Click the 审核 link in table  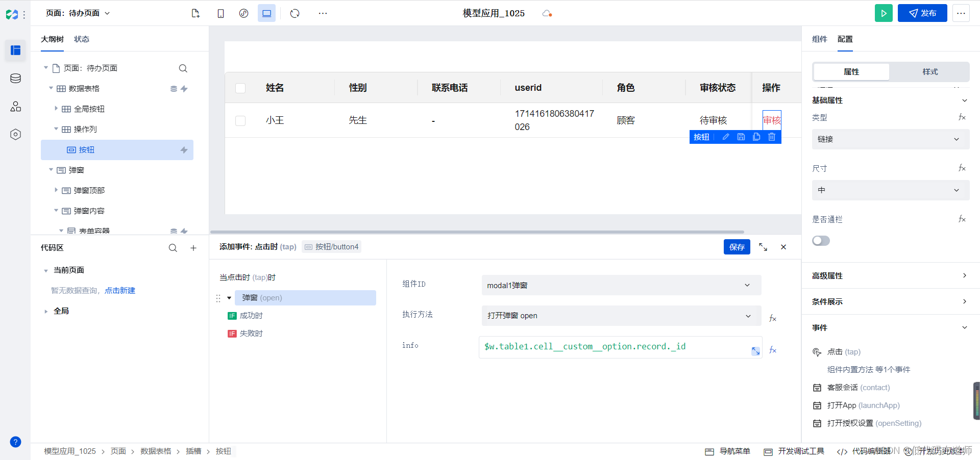pos(772,120)
